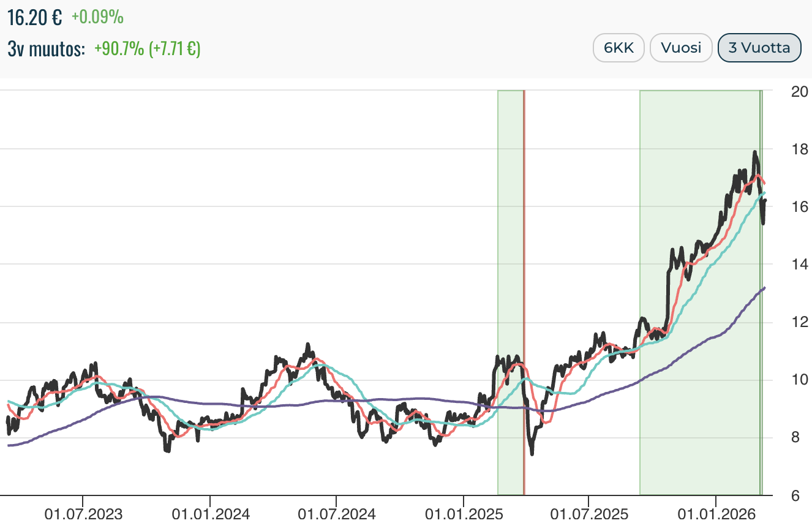
Task: Select the 6KK time range button
Action: click(x=618, y=48)
